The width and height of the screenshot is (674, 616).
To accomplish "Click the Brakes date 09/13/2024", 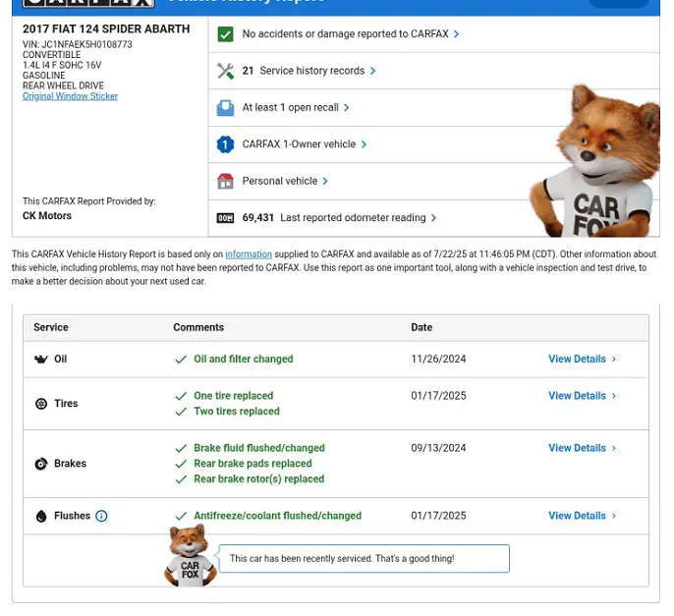I will point(438,448).
